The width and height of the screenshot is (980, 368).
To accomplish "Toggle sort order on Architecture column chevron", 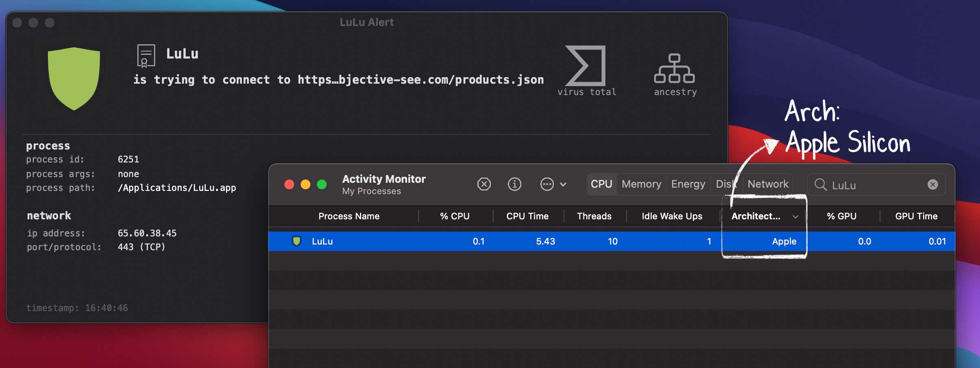I will [795, 216].
